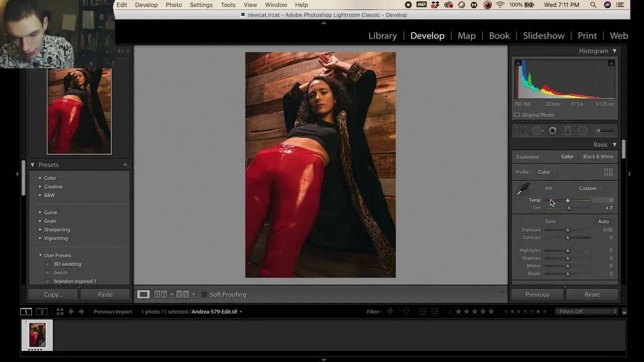
Task: Toggle the Original Photo checkbox
Action: pyautogui.click(x=517, y=115)
